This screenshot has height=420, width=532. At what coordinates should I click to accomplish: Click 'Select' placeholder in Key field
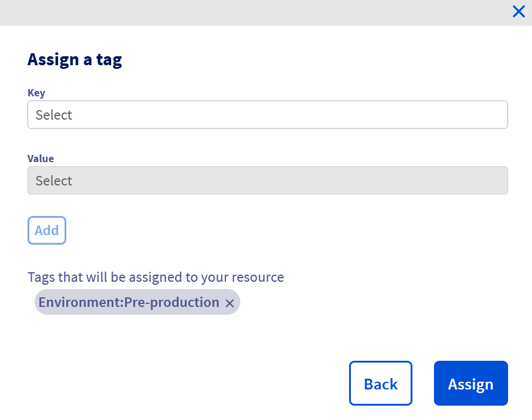point(54,115)
